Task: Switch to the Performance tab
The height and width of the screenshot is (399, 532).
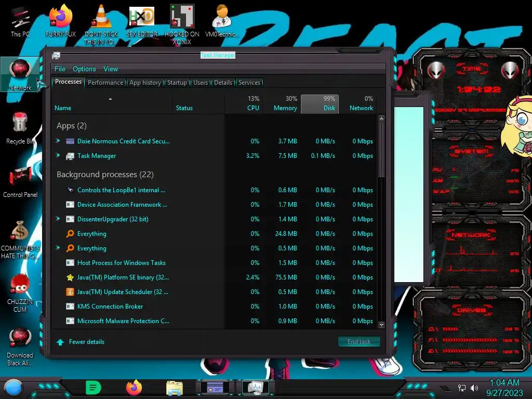Action: [x=105, y=83]
